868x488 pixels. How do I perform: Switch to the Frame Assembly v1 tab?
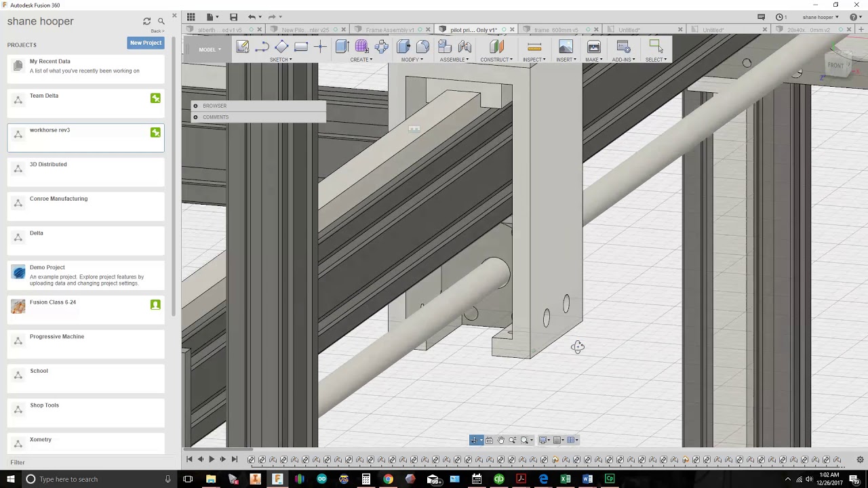[x=390, y=30]
